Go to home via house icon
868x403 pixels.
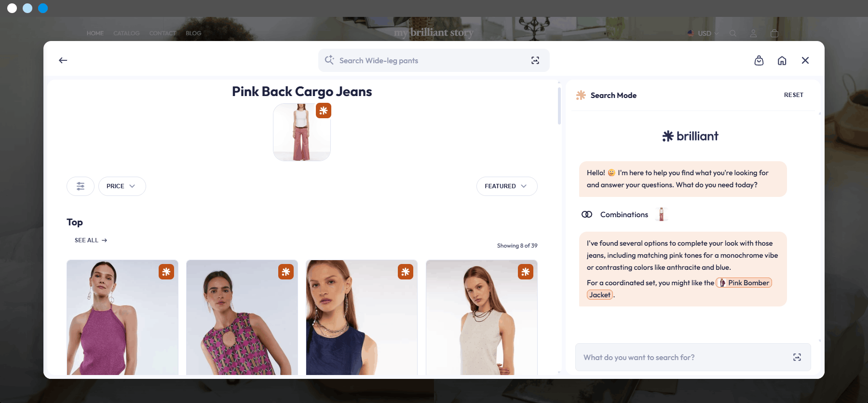(782, 60)
